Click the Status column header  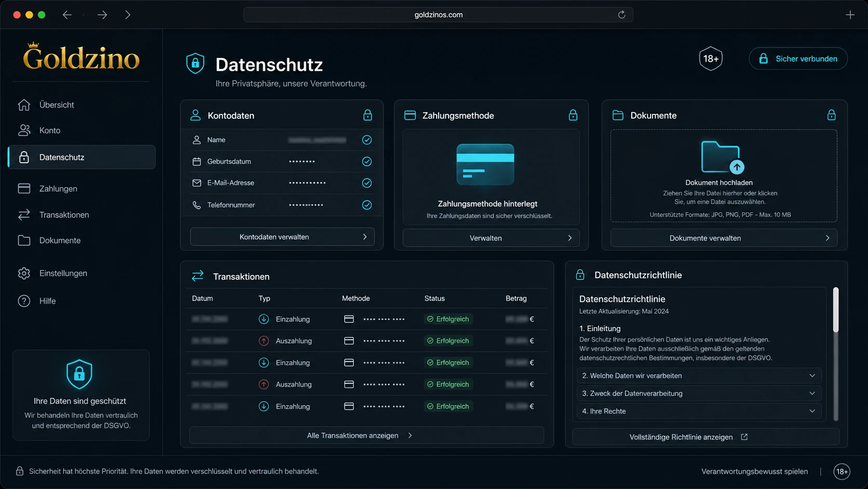point(435,298)
